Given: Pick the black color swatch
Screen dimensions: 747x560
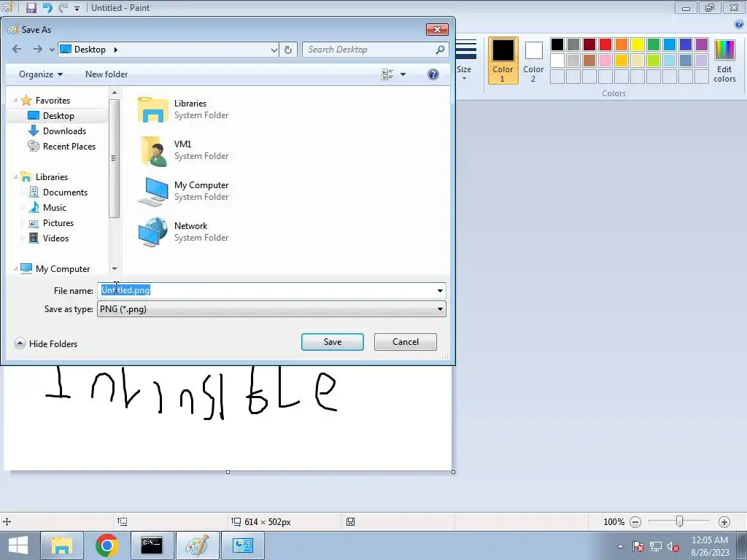Looking at the screenshot, I should [x=557, y=44].
